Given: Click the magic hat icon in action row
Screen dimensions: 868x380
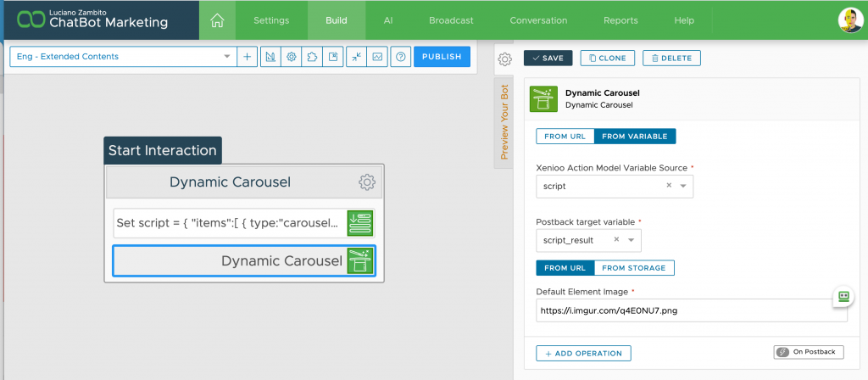Looking at the screenshot, I should (360, 260).
